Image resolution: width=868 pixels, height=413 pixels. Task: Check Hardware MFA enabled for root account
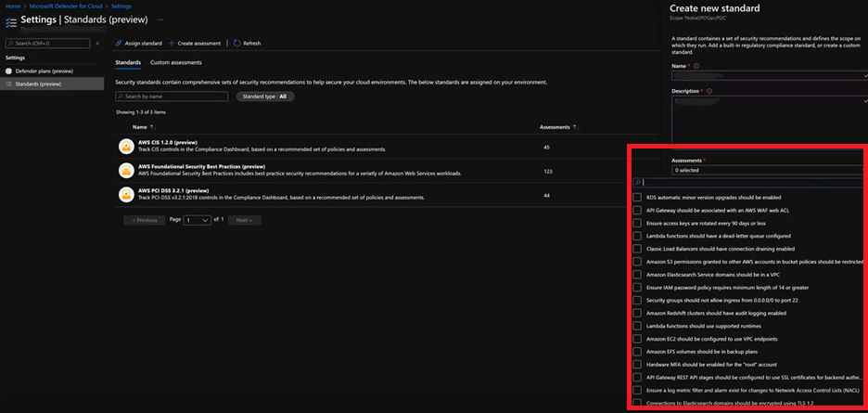(x=637, y=364)
